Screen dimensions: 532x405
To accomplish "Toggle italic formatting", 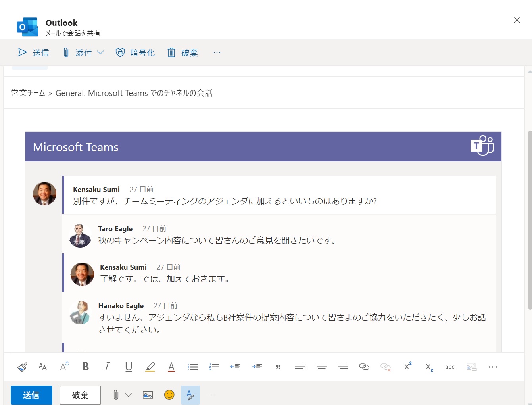I will coord(107,367).
